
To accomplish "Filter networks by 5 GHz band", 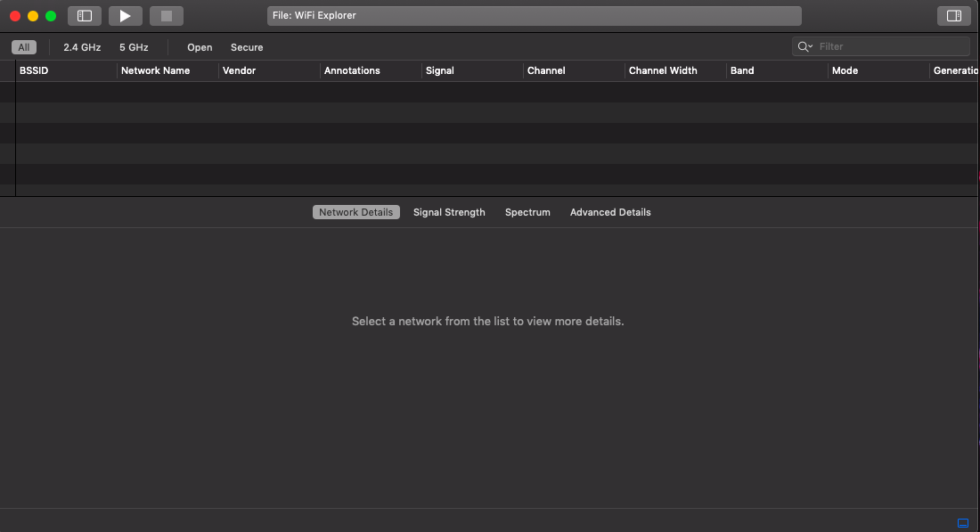I will coord(134,47).
